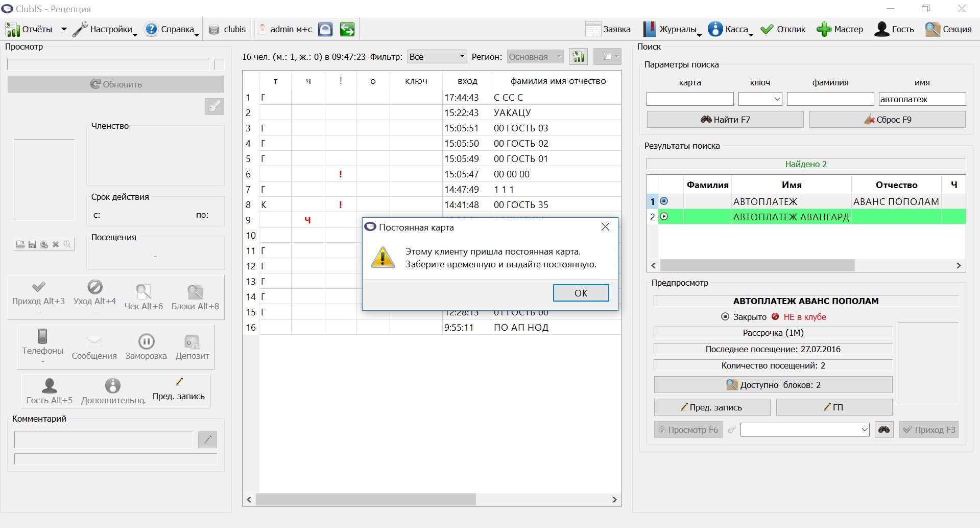This screenshot has height=528, width=980.
Task: Click the pencil edit icon beside Комментарий field
Action: (207, 440)
